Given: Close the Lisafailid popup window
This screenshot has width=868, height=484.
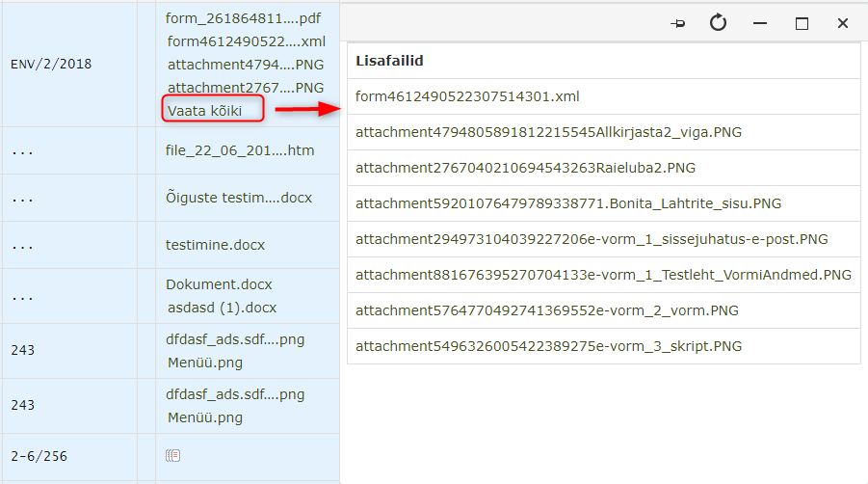Looking at the screenshot, I should click(x=843, y=24).
